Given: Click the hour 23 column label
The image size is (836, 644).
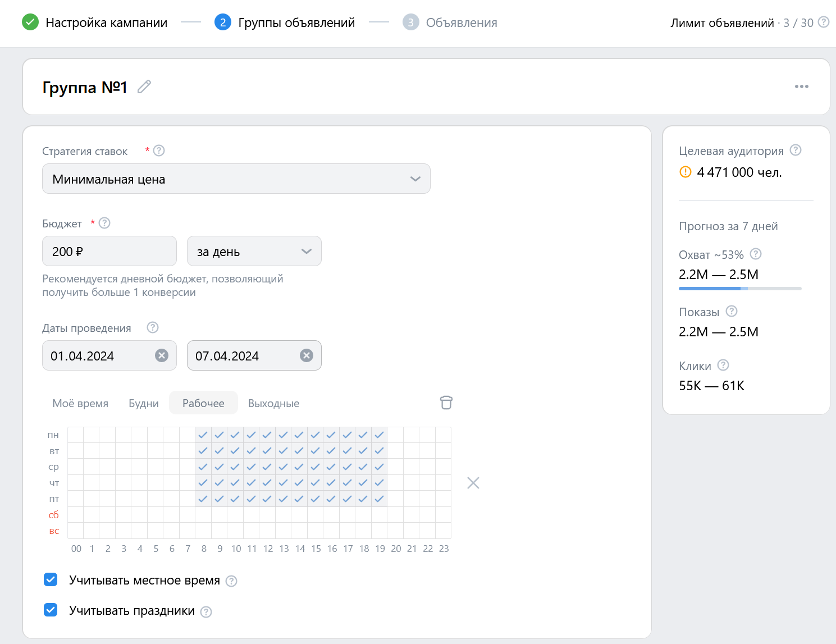Looking at the screenshot, I should [444, 549].
